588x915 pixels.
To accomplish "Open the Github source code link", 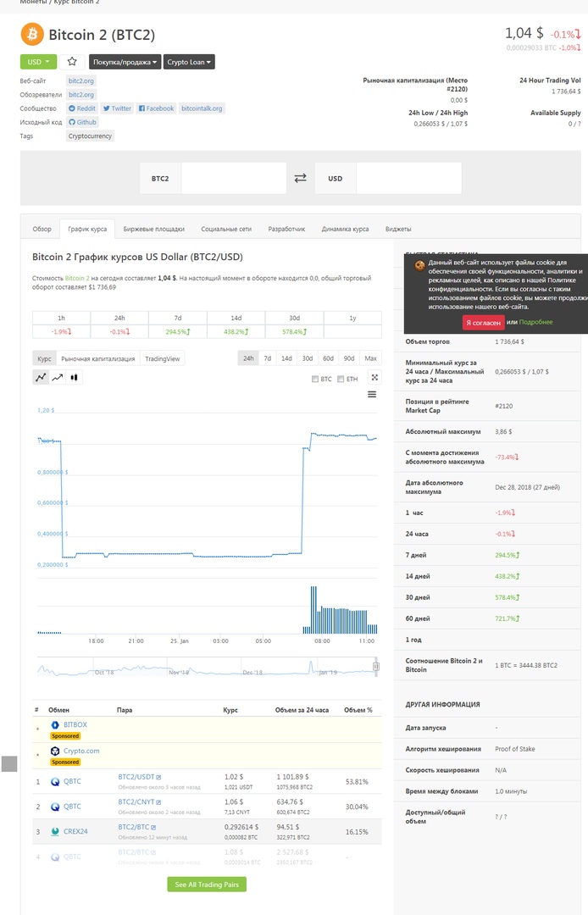I will (x=82, y=123).
